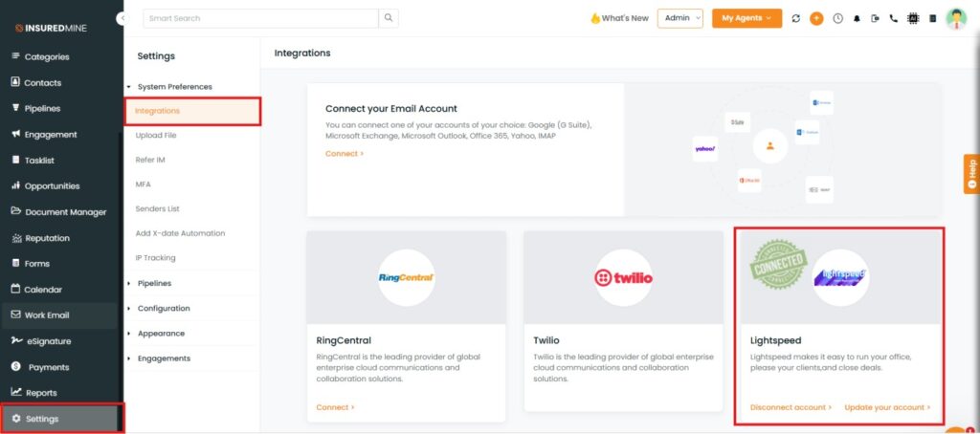Select MFA in settings menu
This screenshot has height=434, width=980.
coord(144,184)
